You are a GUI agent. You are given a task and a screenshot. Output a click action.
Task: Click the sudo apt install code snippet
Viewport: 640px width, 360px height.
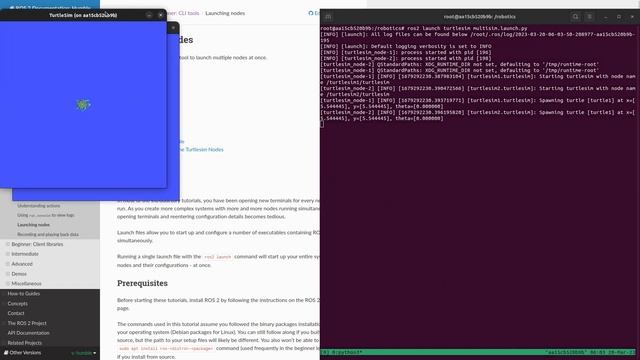tap(166, 349)
